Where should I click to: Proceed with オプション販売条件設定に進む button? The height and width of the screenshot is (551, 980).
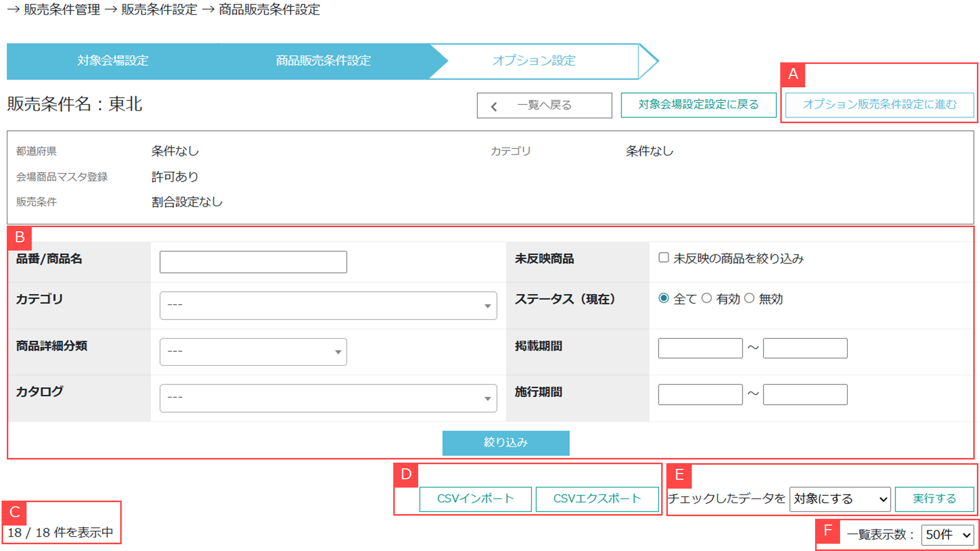pyautogui.click(x=879, y=105)
